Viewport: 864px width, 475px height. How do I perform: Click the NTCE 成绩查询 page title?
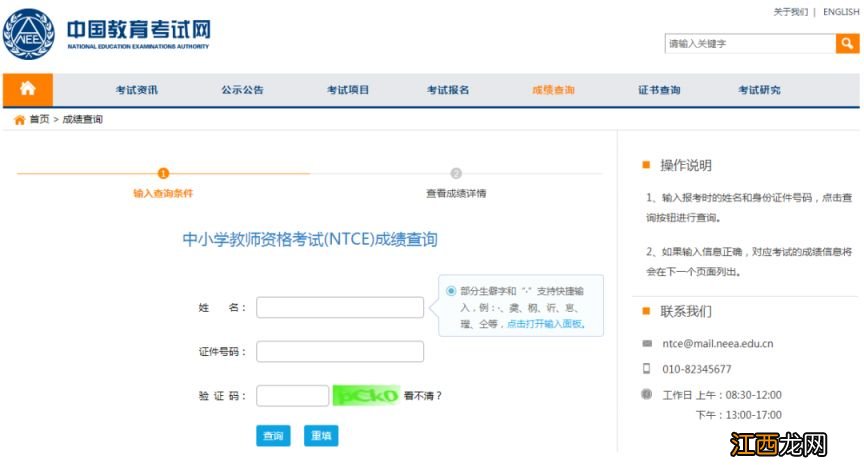point(310,240)
